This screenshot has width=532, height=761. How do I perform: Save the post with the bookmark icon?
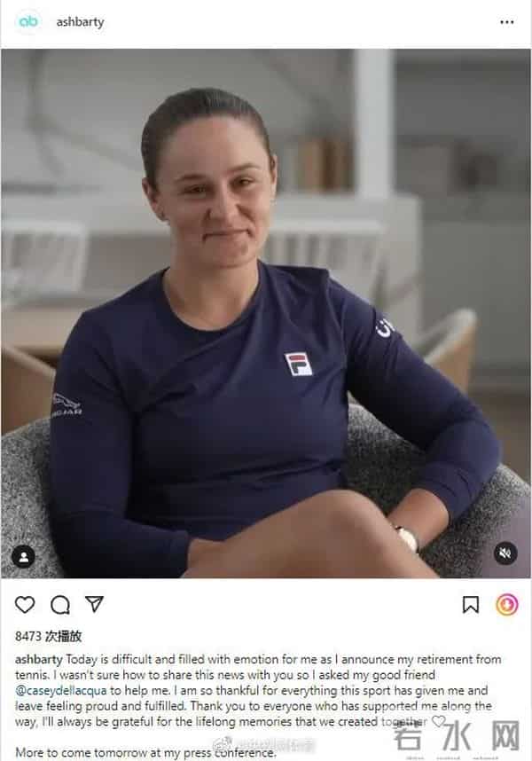pyautogui.click(x=471, y=605)
